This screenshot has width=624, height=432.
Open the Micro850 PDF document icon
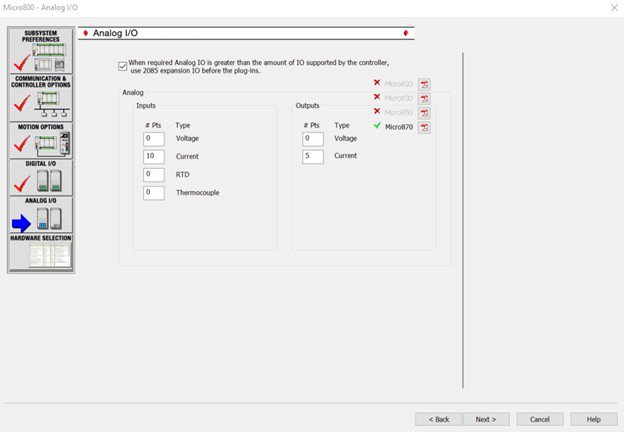coord(424,113)
